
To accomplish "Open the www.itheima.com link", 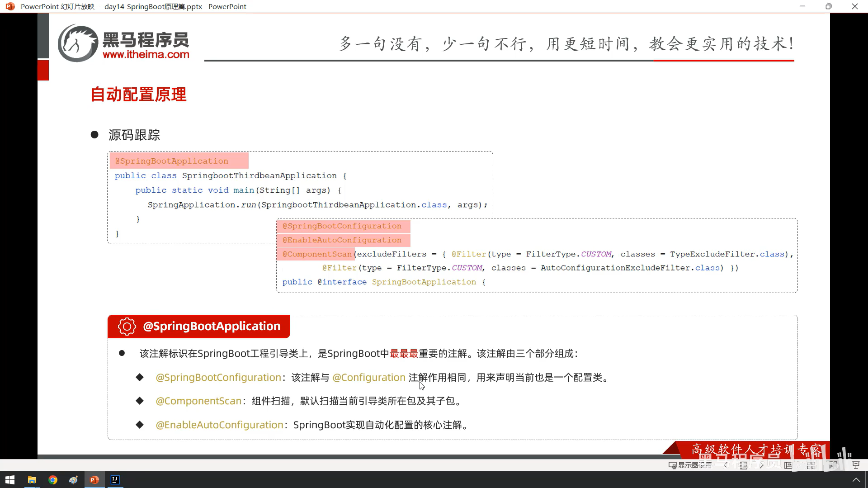I will [x=146, y=54].
